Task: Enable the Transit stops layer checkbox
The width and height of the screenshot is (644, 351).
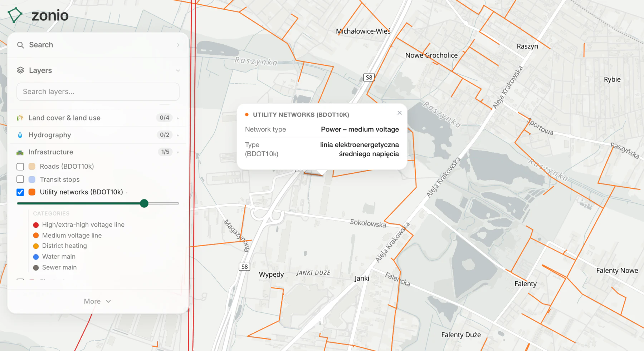Action: pos(20,179)
